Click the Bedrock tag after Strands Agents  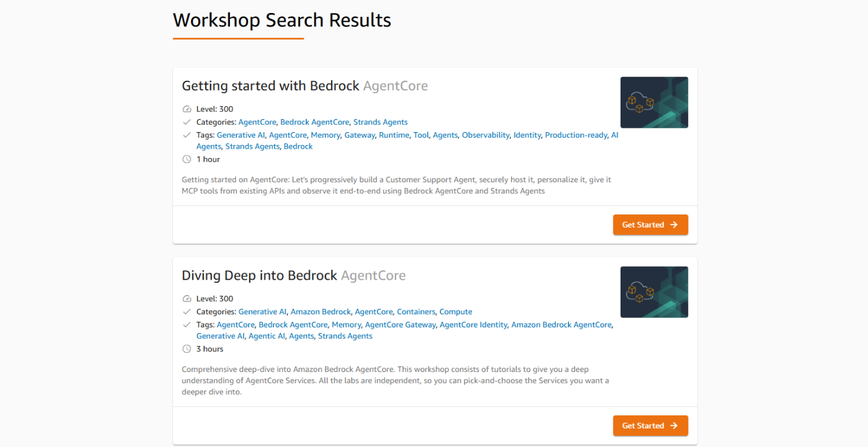click(298, 146)
